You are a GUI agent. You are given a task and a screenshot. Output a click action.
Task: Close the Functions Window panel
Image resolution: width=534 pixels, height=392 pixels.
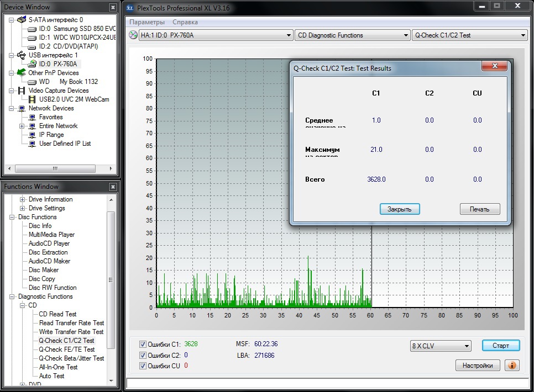click(113, 187)
